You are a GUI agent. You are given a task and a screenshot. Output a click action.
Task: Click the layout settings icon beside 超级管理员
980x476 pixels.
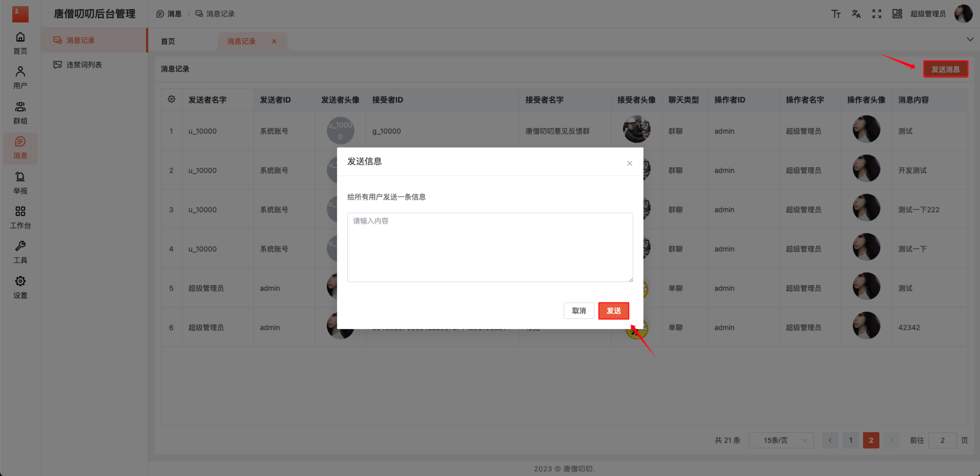(x=897, y=14)
